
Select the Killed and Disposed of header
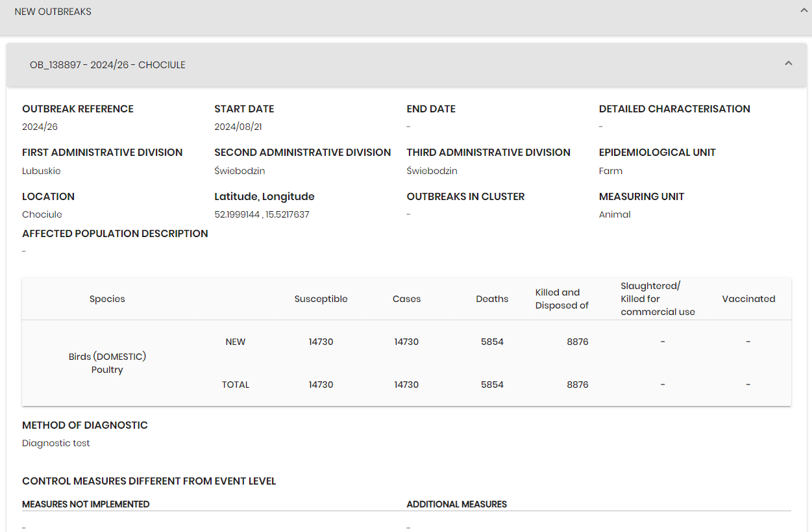point(561,299)
